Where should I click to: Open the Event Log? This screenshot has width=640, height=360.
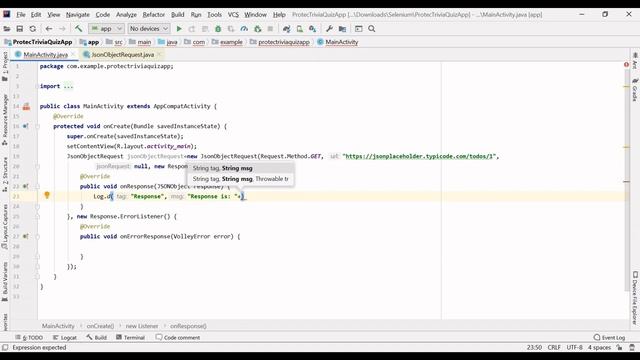(609, 338)
